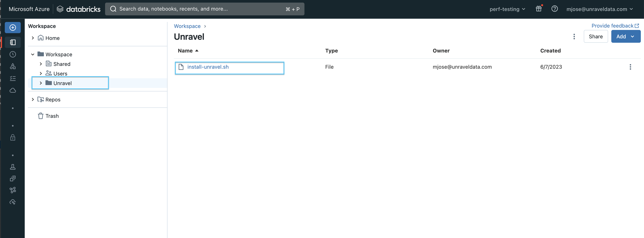The height and width of the screenshot is (238, 644).
Task: Click the owner cell mjose@unraveldata.com
Action: (462, 67)
